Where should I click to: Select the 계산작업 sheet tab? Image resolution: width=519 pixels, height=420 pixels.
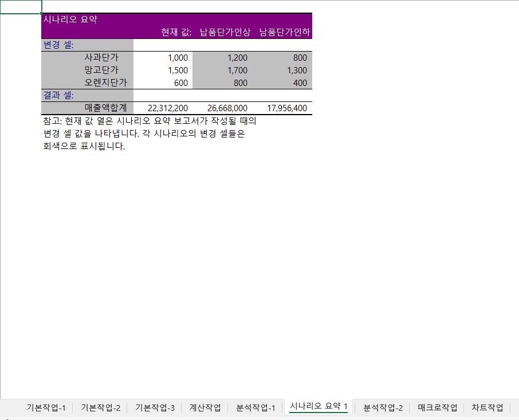pyautogui.click(x=205, y=408)
